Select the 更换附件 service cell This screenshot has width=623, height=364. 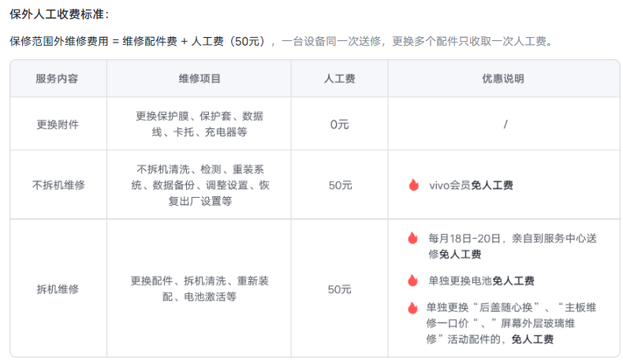57,124
